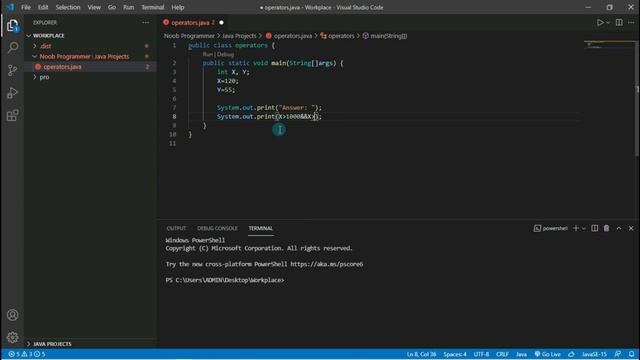
Task: Open the Source Control view
Action: (x=13, y=70)
